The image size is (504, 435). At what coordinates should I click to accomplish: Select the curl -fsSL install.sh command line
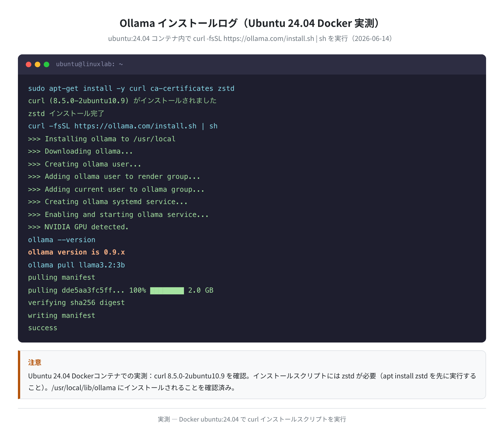(123, 126)
